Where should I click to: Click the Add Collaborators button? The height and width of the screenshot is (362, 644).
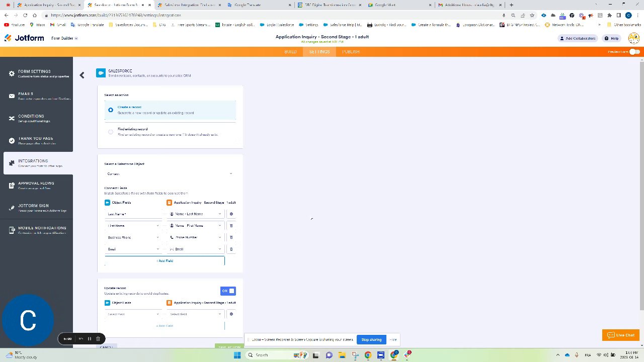[578, 38]
